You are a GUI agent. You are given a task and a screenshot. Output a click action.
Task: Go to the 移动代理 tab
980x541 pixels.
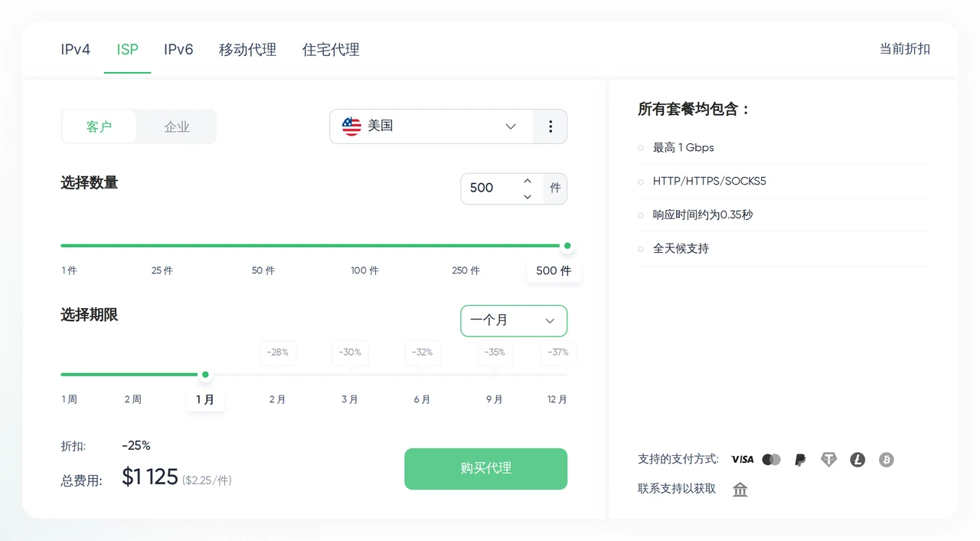point(247,50)
